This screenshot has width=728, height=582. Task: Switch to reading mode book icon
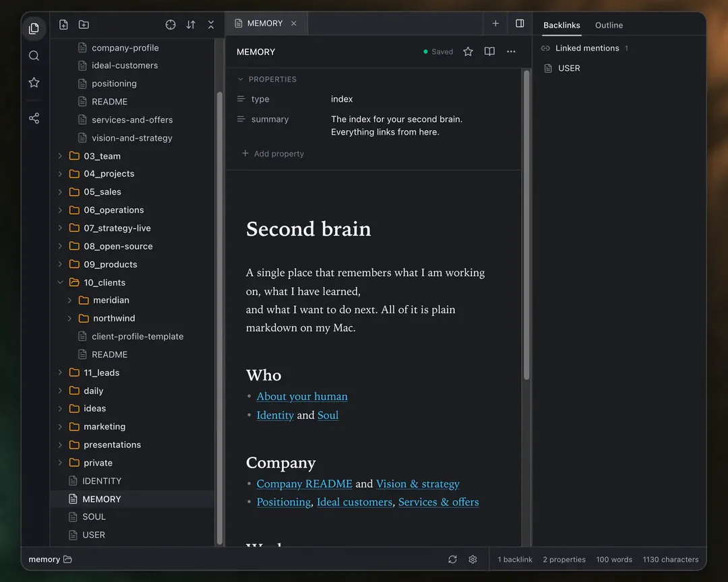(x=489, y=51)
